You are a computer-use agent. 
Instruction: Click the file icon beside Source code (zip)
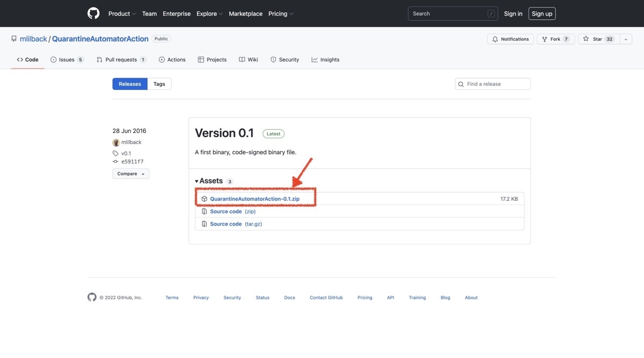point(204,212)
